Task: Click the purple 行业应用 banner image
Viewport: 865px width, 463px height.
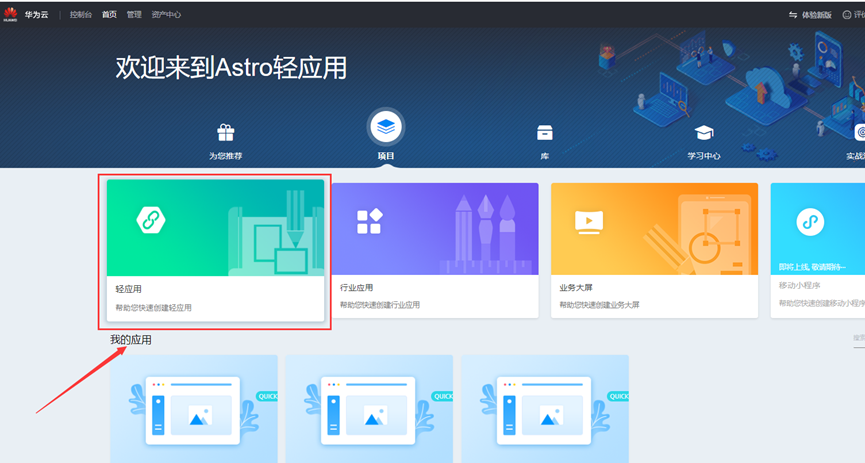Action: 435,228
